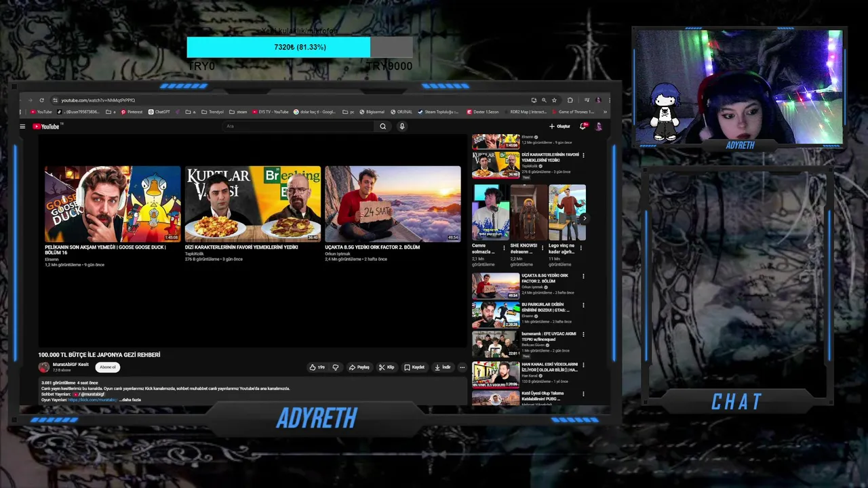Open the kick.com/muratabi link in description
Image resolution: width=868 pixels, height=488 pixels.
tap(92, 400)
